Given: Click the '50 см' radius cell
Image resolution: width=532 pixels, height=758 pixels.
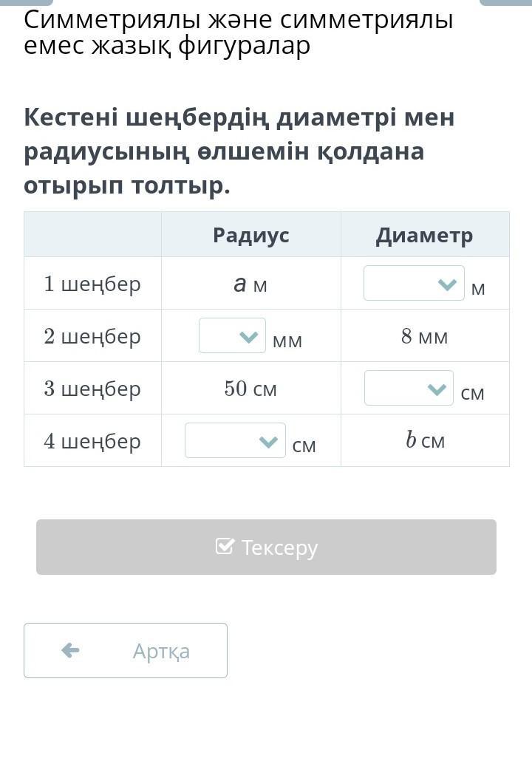Looking at the screenshot, I should pyautogui.click(x=250, y=388).
